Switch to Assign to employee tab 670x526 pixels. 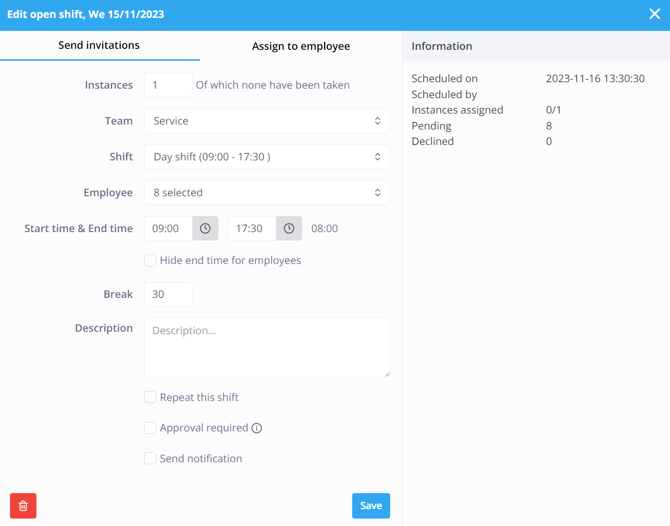coord(300,46)
